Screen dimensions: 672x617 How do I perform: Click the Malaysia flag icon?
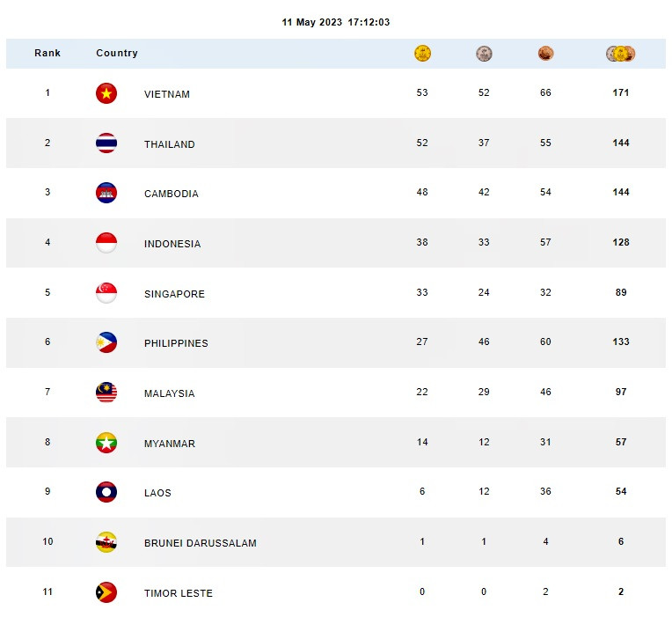click(x=106, y=393)
